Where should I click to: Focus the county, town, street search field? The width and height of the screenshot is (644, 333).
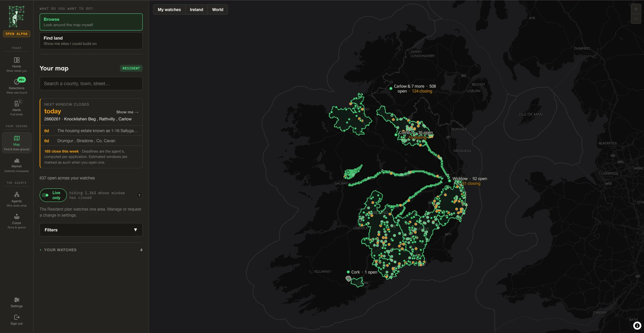click(91, 84)
